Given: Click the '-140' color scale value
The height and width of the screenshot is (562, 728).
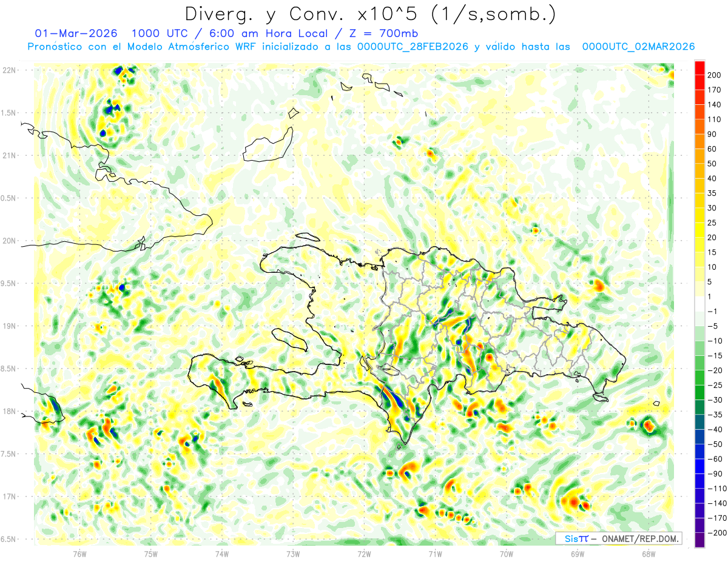Looking at the screenshot, I should (x=716, y=503).
